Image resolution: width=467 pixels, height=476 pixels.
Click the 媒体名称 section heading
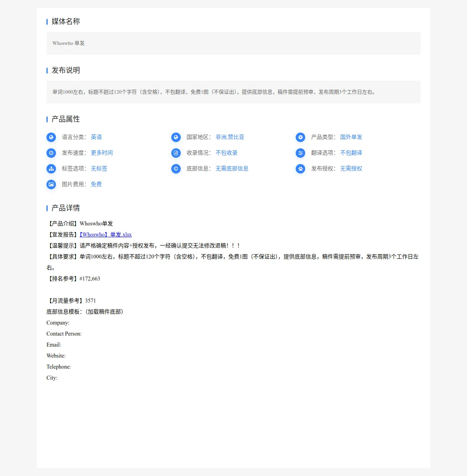pos(66,21)
